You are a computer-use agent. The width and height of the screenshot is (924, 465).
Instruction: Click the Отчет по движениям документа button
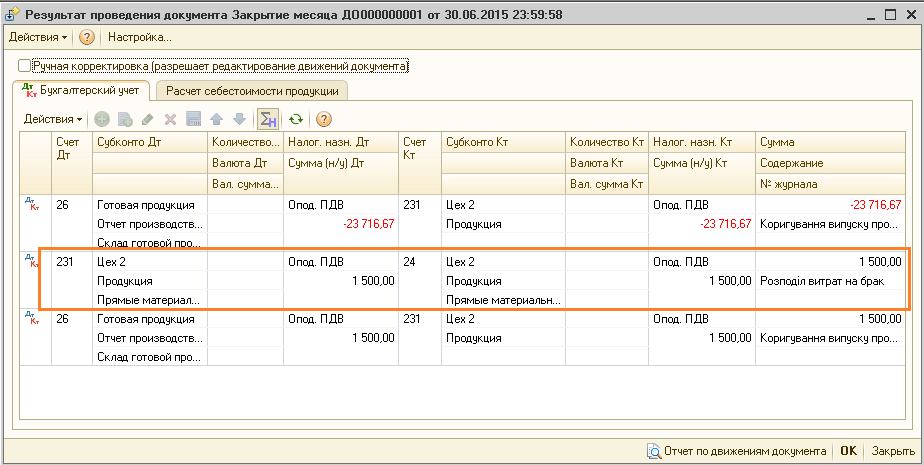[737, 451]
